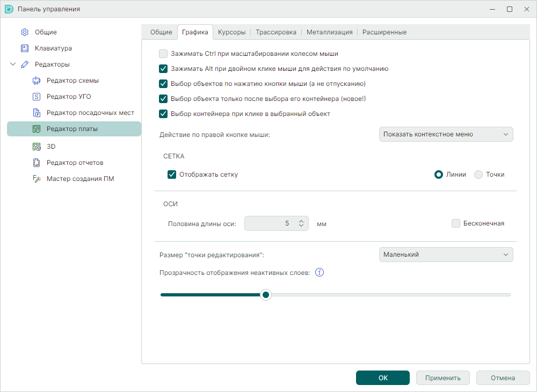Click the info icon next to Прозрачность
The image size is (537, 392).
coord(320,272)
